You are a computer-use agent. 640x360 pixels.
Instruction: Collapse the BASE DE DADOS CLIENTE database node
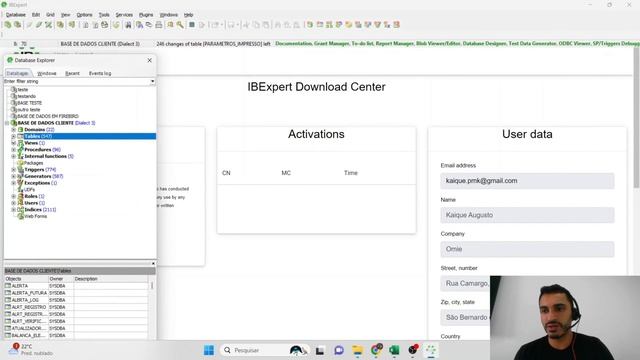(x=7, y=123)
